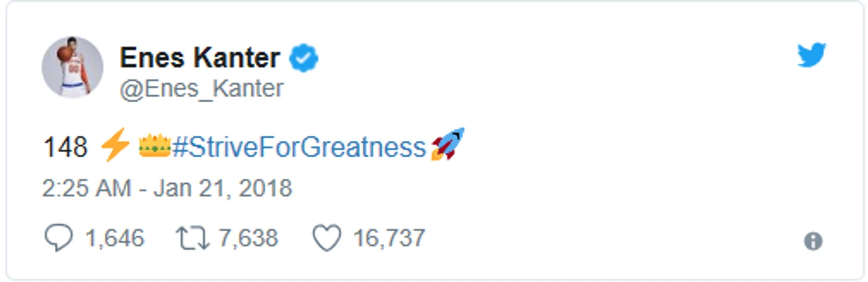Open the tweet info icon
This screenshot has height=282, width=868.
click(813, 241)
